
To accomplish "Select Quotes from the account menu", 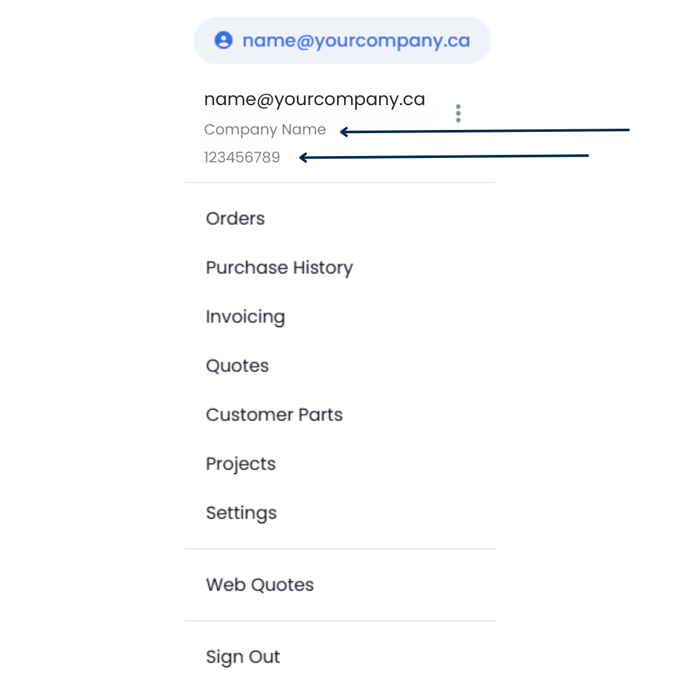I will coord(237,365).
